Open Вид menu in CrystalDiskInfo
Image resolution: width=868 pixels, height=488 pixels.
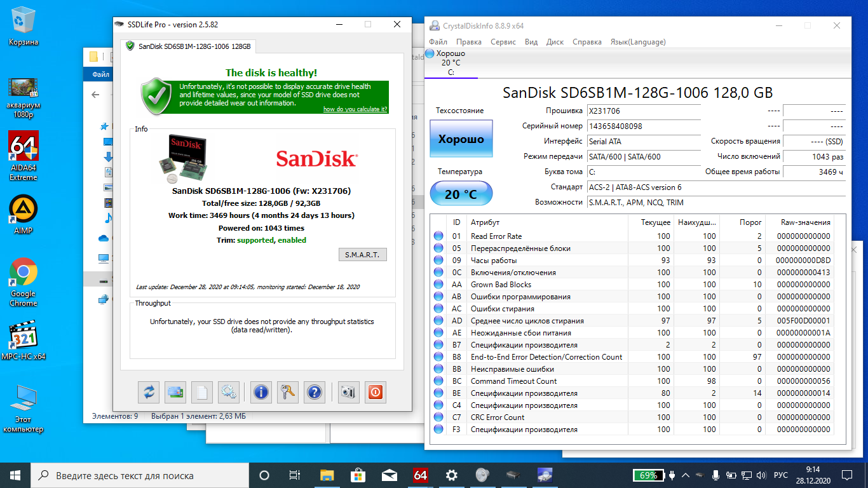(531, 42)
